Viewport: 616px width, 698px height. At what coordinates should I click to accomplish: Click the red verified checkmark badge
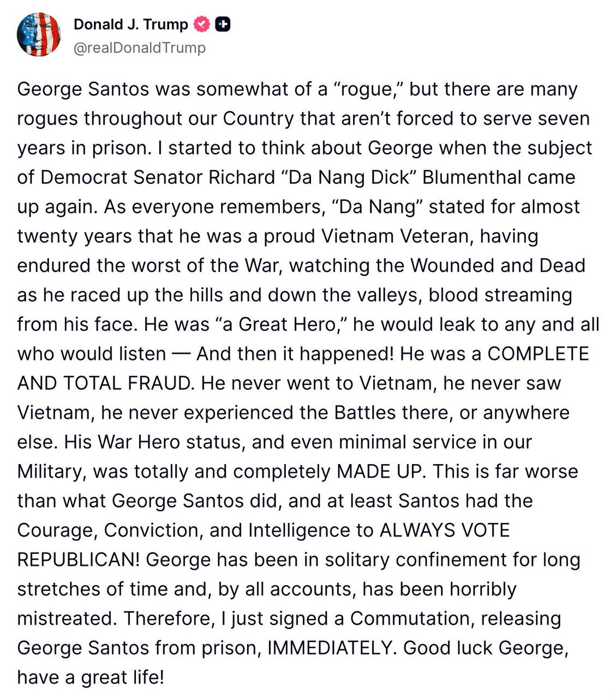click(x=202, y=25)
